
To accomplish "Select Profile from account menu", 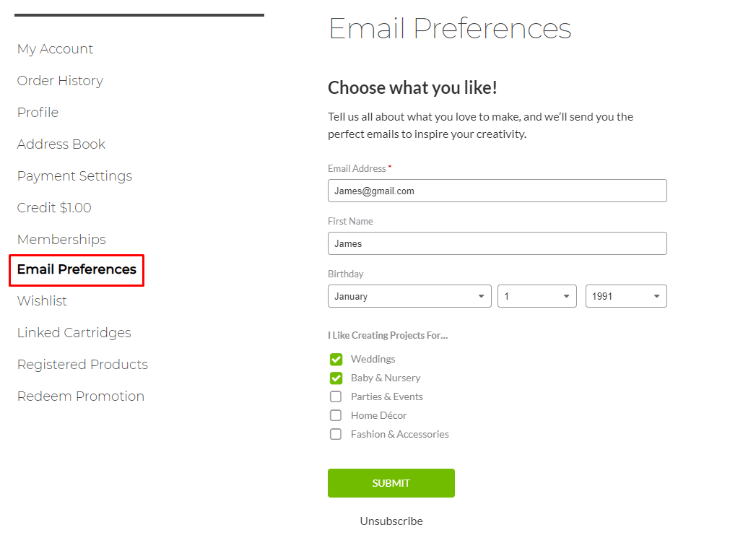I will click(38, 113).
